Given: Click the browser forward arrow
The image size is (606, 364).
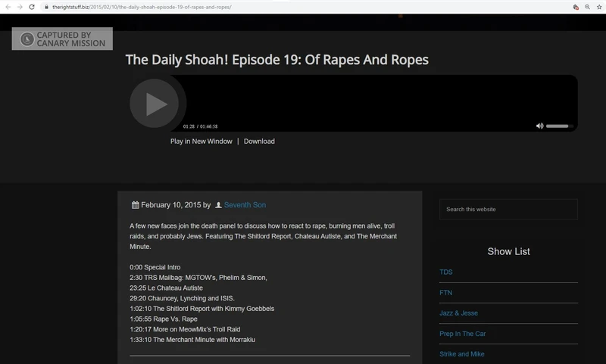Looking at the screenshot, I should (18, 6).
